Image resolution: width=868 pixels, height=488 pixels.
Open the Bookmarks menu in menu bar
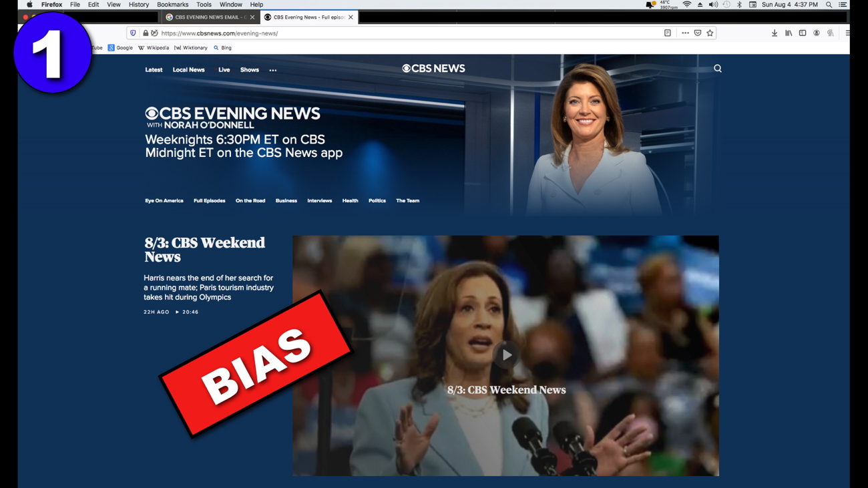click(x=172, y=5)
